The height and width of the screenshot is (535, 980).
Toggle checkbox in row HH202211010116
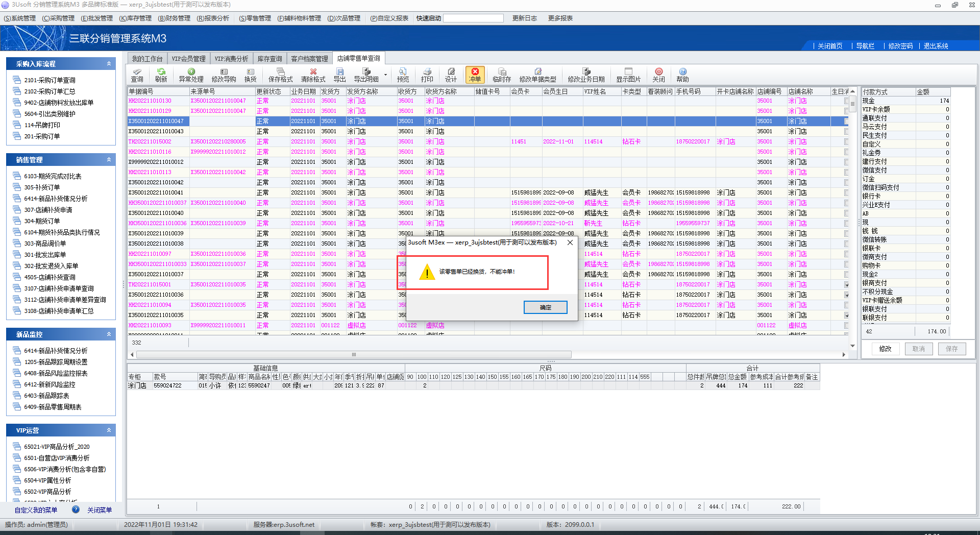click(x=846, y=152)
